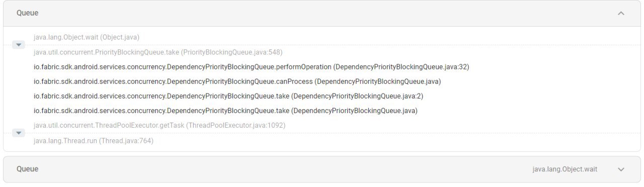
Task: Select the PriorityBlockingQueue.take method name
Action: [x=106, y=52]
